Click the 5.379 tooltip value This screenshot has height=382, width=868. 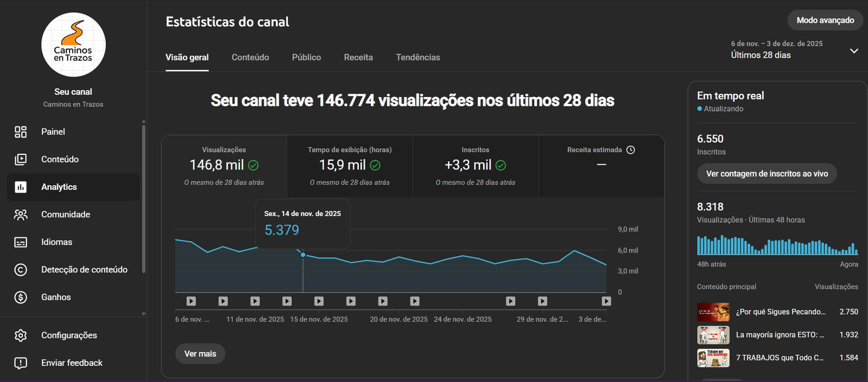click(x=282, y=230)
